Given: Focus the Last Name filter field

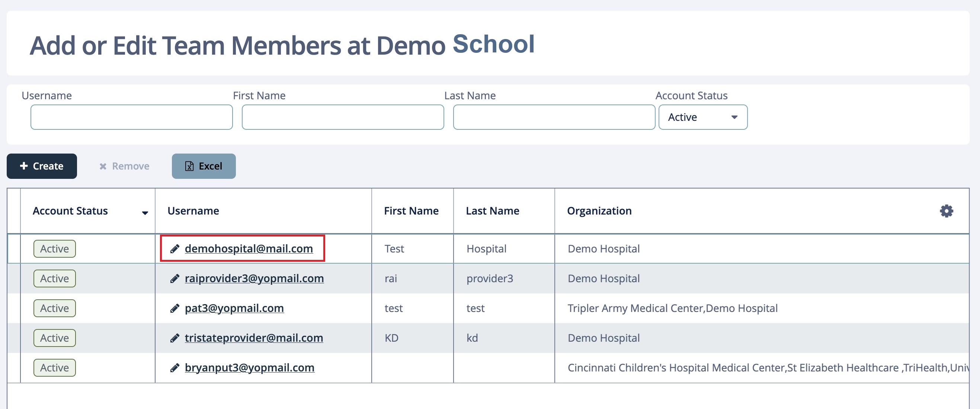Looking at the screenshot, I should pos(554,117).
